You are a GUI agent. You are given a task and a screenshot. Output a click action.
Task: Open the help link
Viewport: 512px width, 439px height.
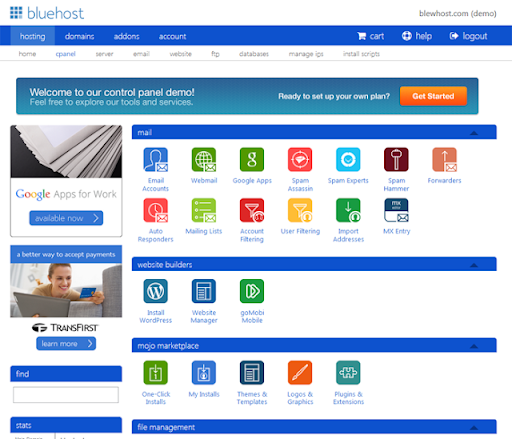(417, 36)
